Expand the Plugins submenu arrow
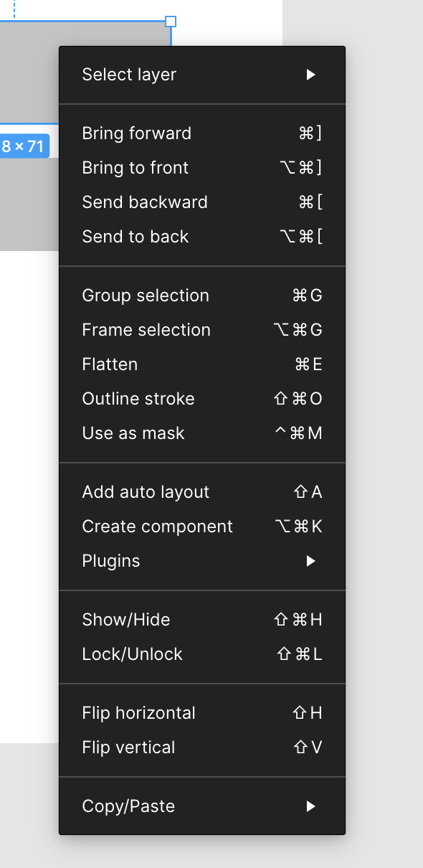 [310, 561]
